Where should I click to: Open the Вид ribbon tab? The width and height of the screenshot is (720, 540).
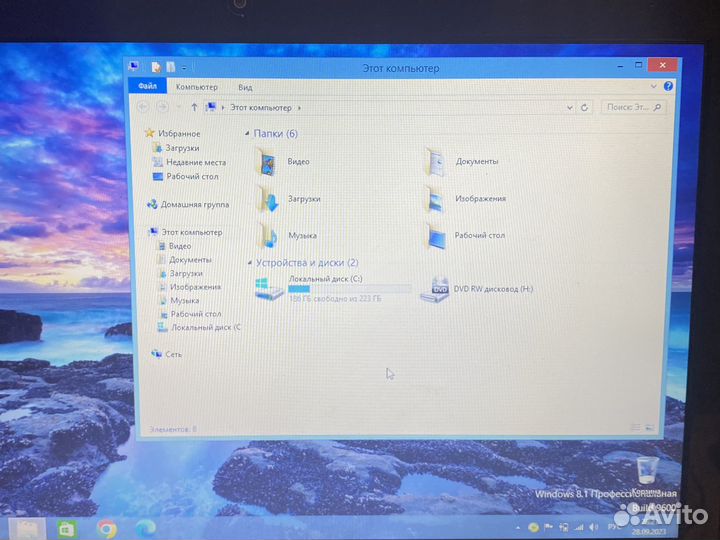coord(245,87)
